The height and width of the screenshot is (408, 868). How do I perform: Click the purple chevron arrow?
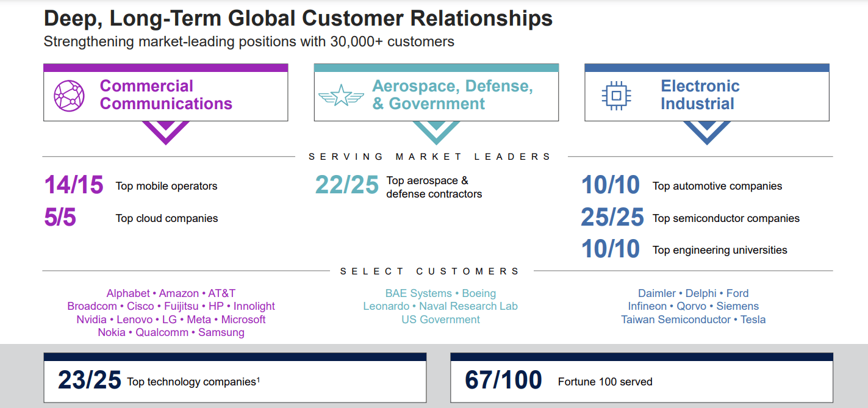[x=165, y=132]
